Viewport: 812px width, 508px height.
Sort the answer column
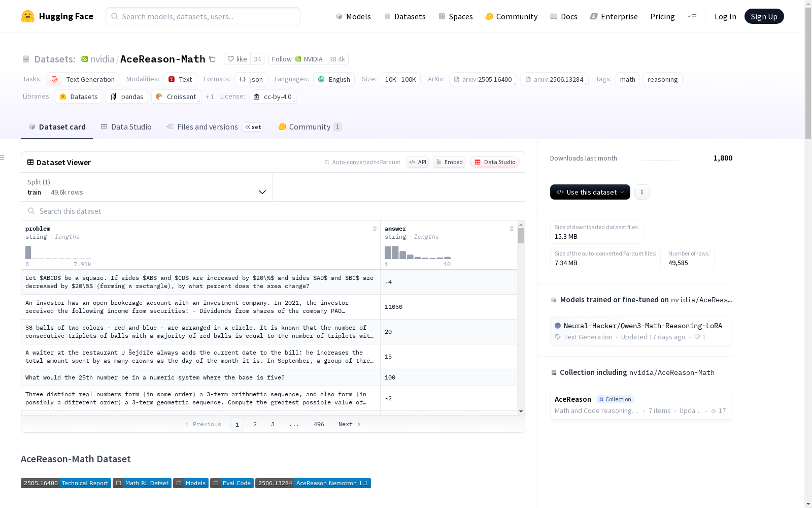point(512,229)
